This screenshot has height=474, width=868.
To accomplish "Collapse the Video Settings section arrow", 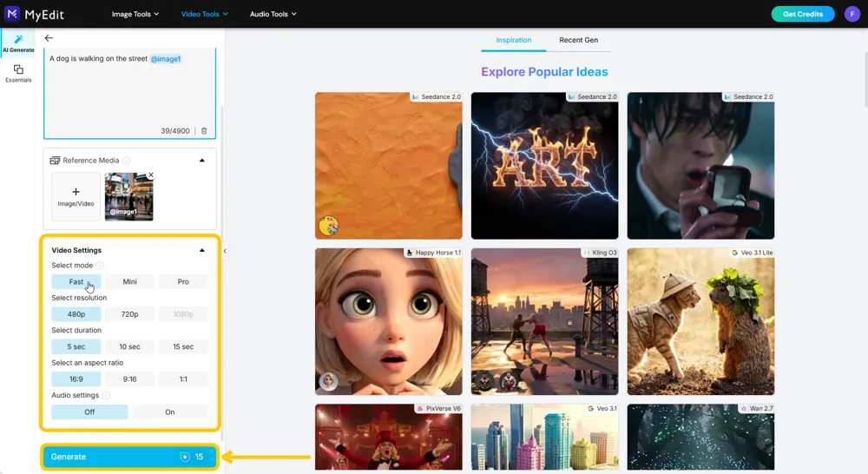I will click(x=202, y=250).
